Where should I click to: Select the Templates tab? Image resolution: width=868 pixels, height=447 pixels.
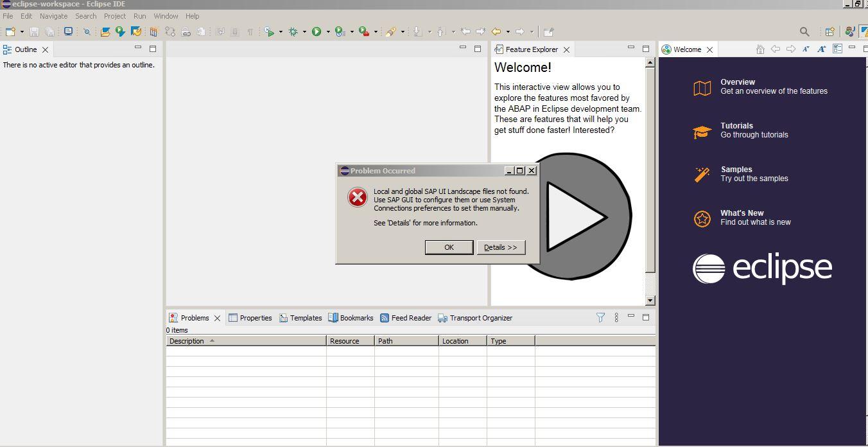(300, 318)
